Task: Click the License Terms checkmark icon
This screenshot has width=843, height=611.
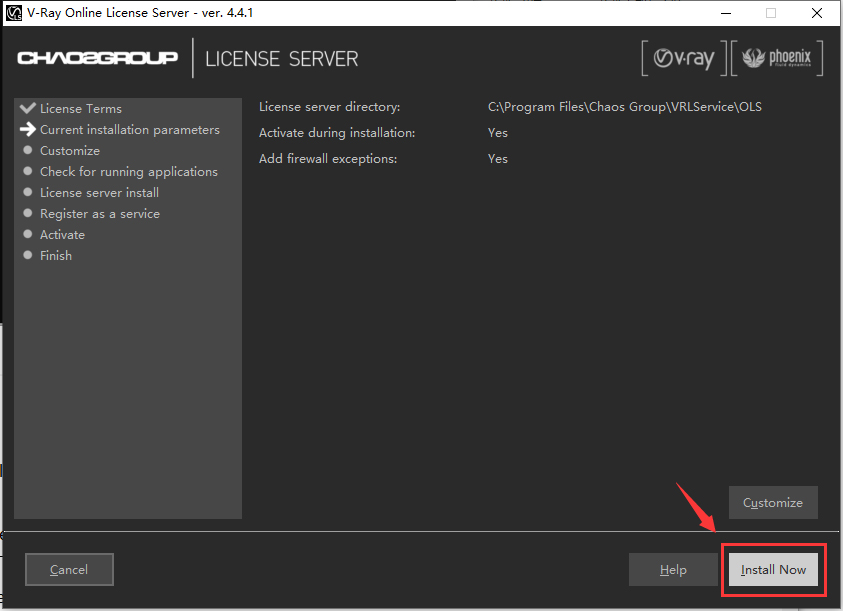Action: point(27,108)
